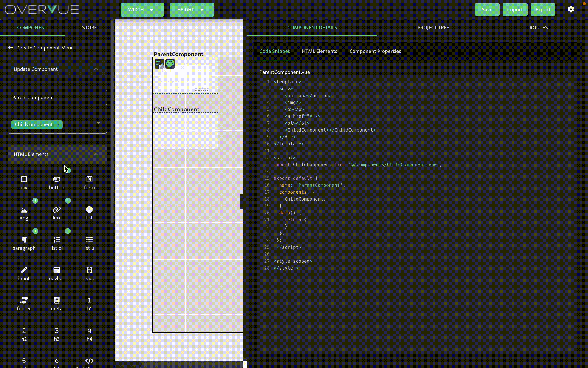The image size is (588, 368).
Task: Open the settings gear menu
Action: pyautogui.click(x=571, y=9)
